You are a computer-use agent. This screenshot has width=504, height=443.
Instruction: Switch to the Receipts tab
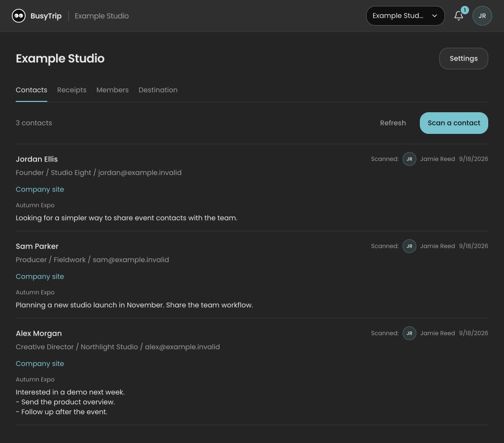(72, 90)
